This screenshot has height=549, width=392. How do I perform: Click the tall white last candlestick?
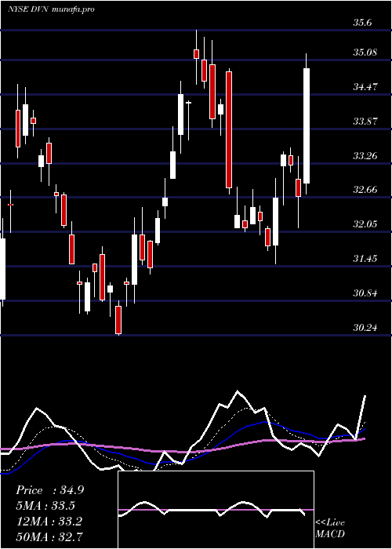click(x=307, y=125)
